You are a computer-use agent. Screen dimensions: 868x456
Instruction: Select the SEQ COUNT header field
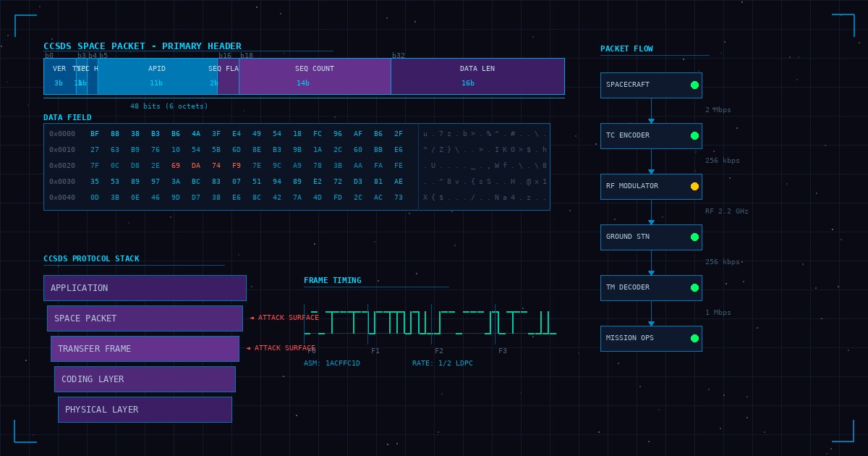tap(315, 76)
